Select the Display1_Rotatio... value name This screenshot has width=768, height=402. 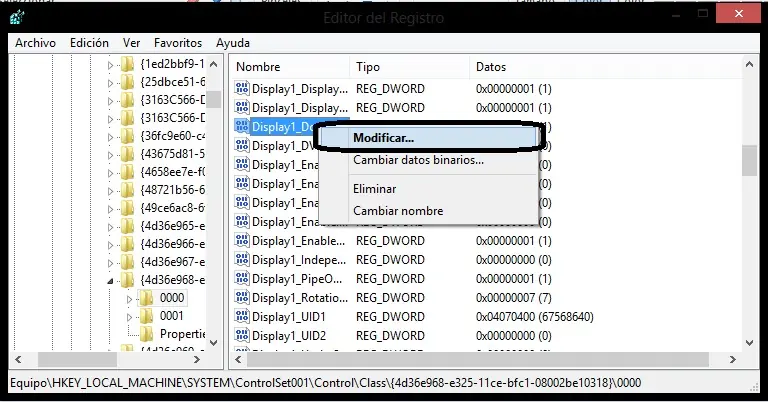tap(300, 298)
